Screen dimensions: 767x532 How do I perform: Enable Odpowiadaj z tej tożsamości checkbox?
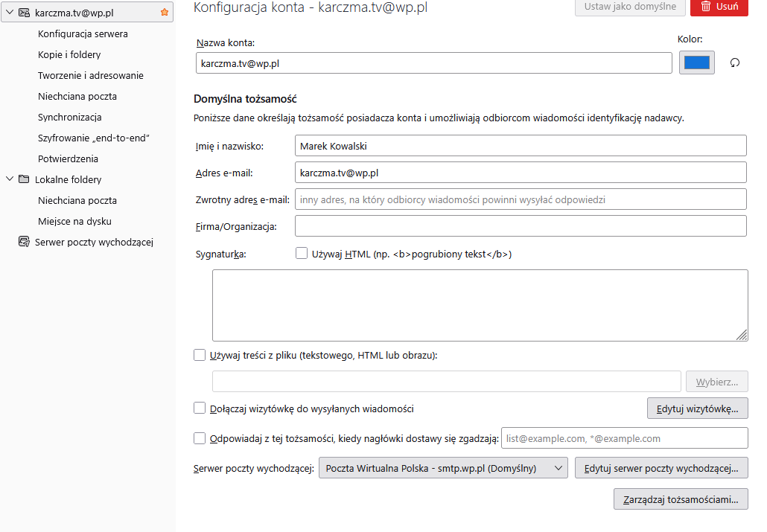[x=200, y=438]
